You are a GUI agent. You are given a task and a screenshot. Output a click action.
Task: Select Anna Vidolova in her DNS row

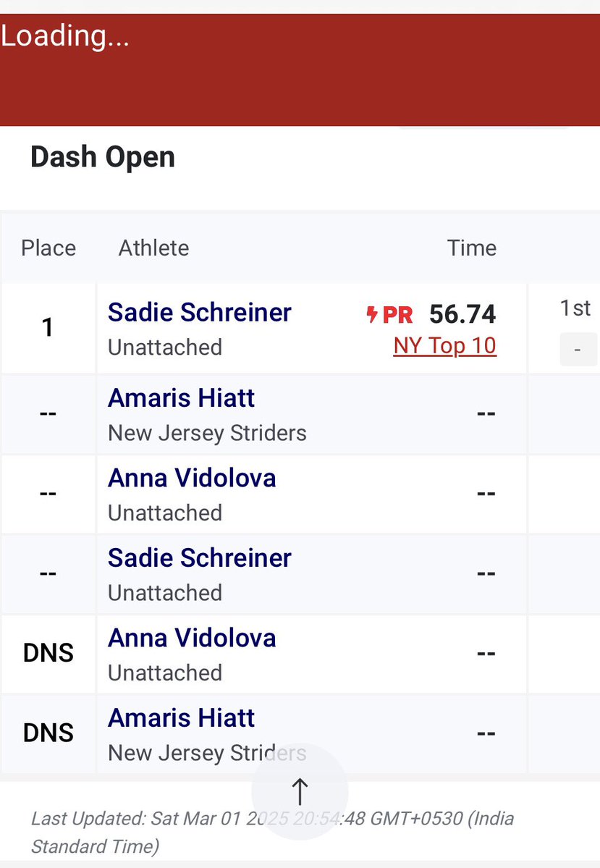point(192,638)
